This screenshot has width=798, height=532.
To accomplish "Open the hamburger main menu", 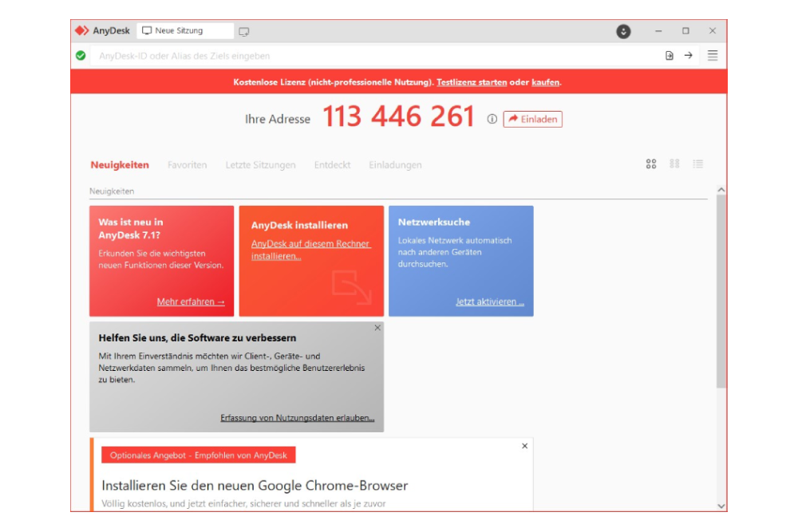I will click(x=713, y=56).
